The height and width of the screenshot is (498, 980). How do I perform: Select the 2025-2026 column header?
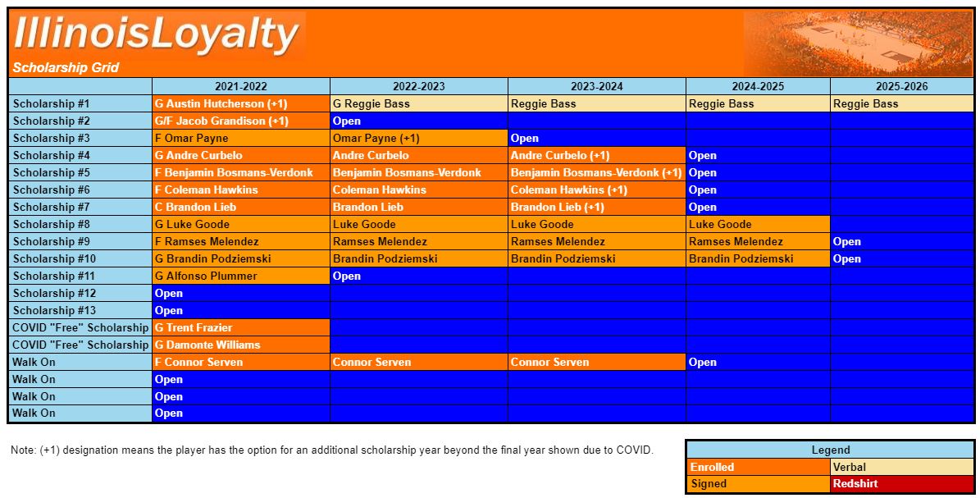(x=902, y=86)
